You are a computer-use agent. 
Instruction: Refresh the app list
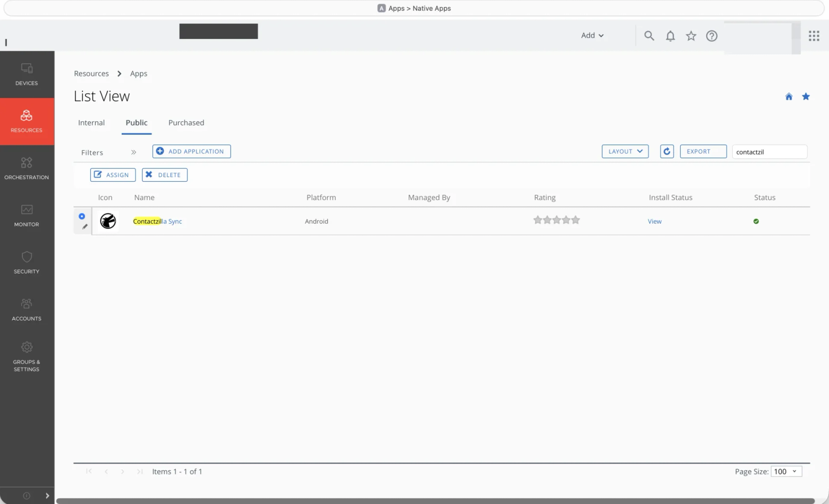click(x=667, y=151)
